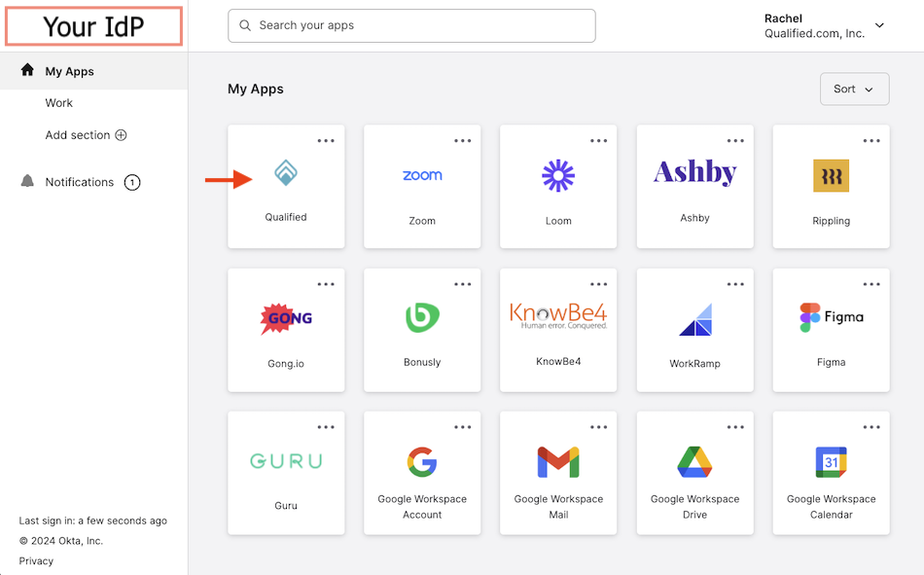The height and width of the screenshot is (575, 924).
Task: Open the WorkRamp app icon
Action: coord(695,320)
